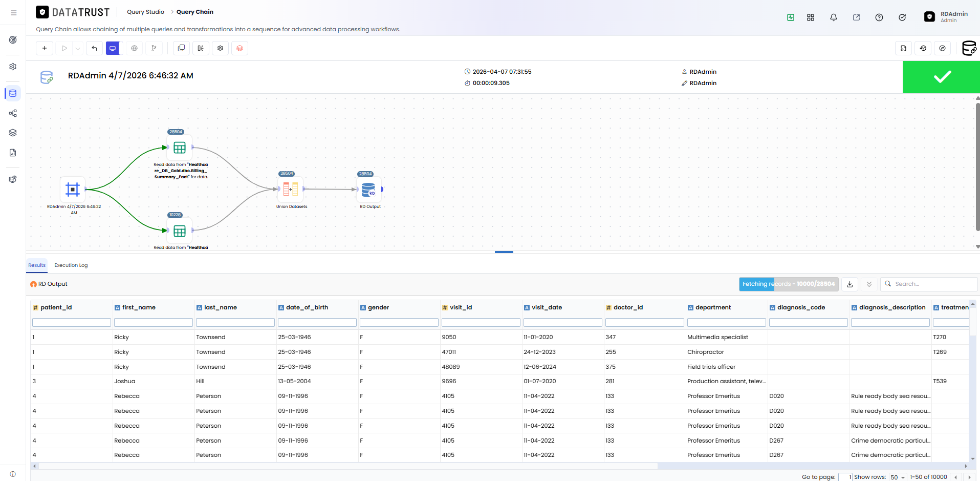Open notifications bell
The width and height of the screenshot is (980, 481).
[834, 17]
